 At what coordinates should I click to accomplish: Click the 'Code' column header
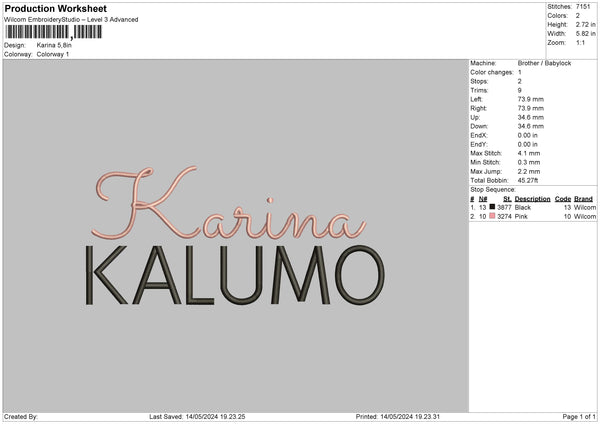[563, 199]
